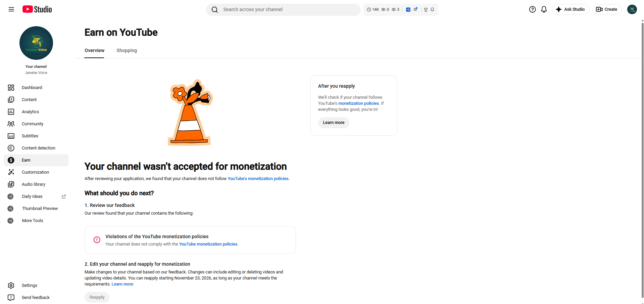Click the Content detection copyright icon
This screenshot has width=644, height=304.
point(11,148)
